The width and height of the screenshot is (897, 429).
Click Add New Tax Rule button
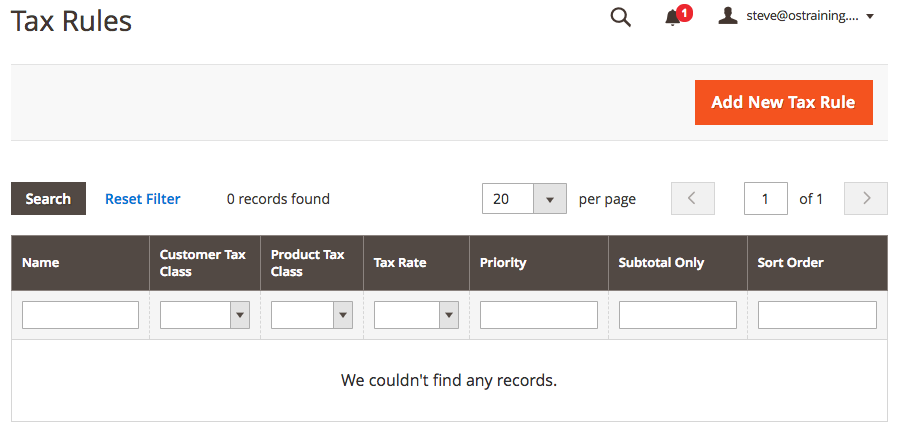(x=783, y=103)
